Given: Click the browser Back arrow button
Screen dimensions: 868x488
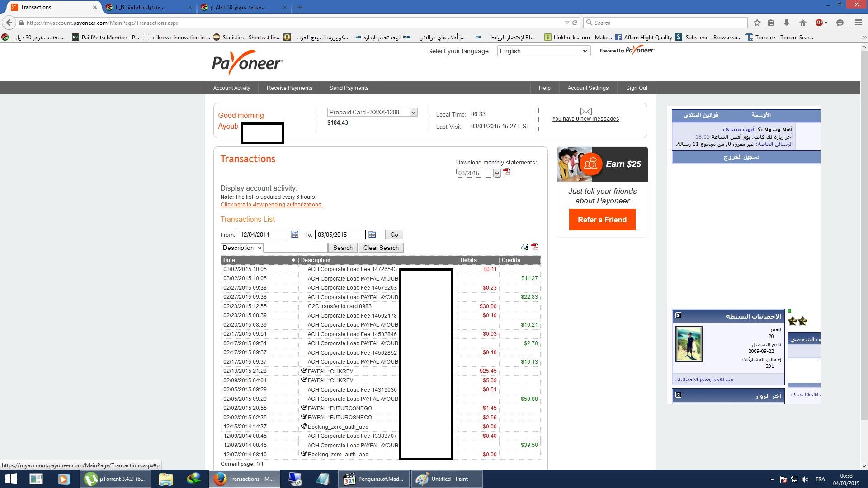Looking at the screenshot, I should coord(9,23).
